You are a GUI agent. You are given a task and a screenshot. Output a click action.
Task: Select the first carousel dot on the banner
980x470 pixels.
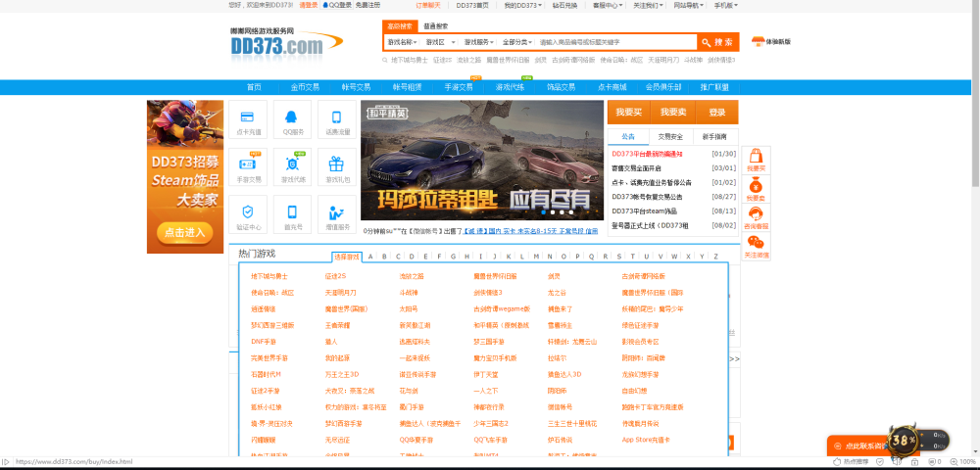click(x=544, y=212)
